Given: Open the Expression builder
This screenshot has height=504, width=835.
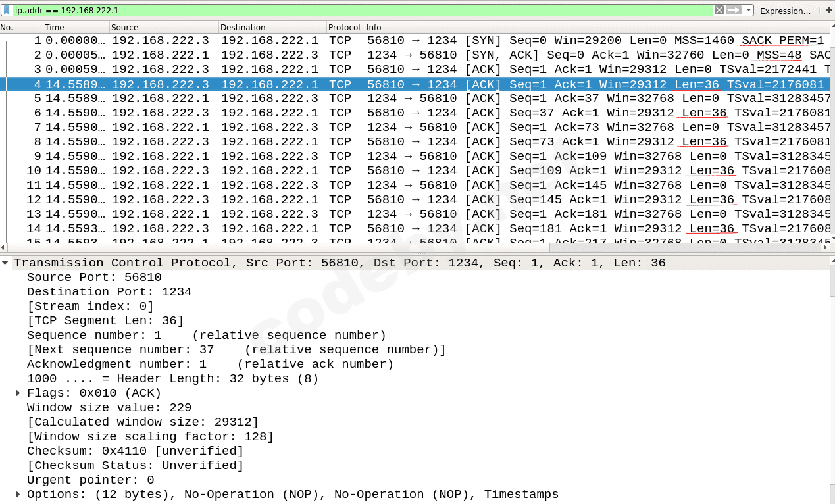Looking at the screenshot, I should [x=786, y=10].
